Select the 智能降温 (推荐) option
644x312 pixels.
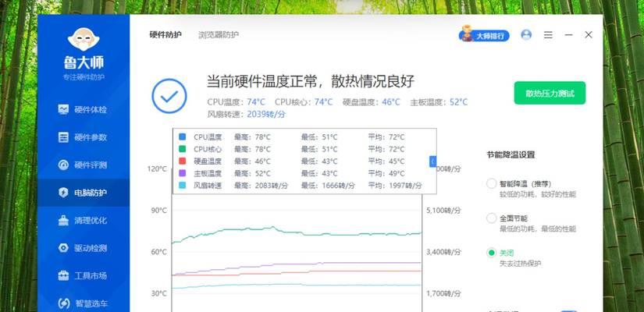(x=492, y=183)
